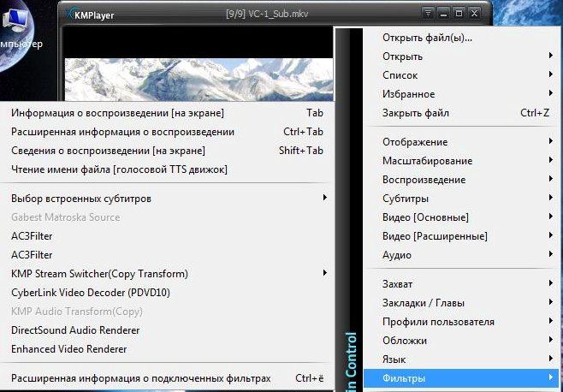Expand the Масштабирование submenu
Screen dimensions: 563x392
(x=461, y=161)
